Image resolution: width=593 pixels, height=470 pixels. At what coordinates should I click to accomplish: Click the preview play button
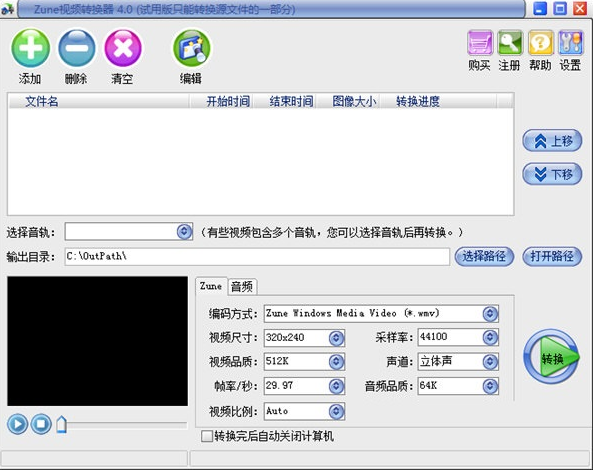pyautogui.click(x=17, y=424)
